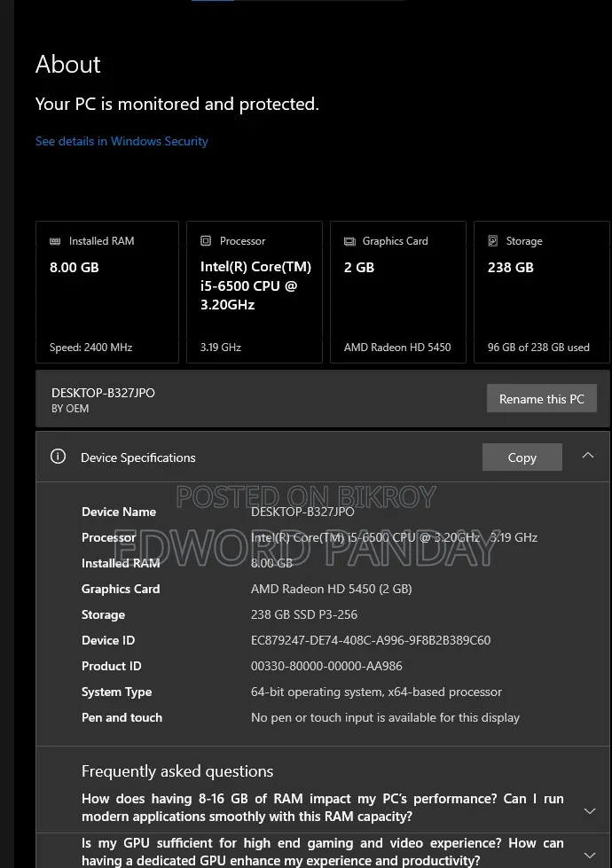
Task: Expand the RAM performance FAQ question
Action: pos(589,811)
